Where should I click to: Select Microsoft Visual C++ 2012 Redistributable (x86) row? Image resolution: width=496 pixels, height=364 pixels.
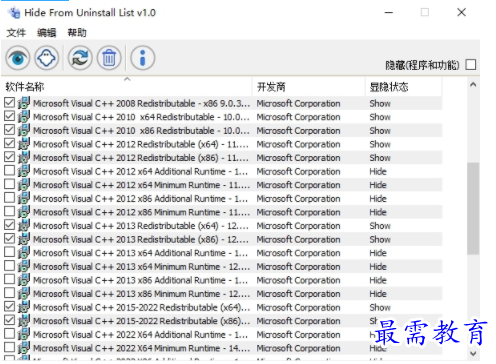click(x=222, y=157)
